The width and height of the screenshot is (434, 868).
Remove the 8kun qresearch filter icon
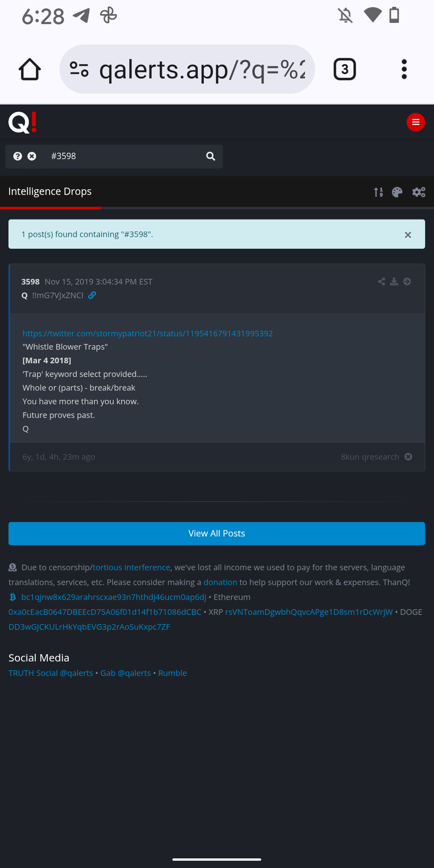pyautogui.click(x=408, y=457)
